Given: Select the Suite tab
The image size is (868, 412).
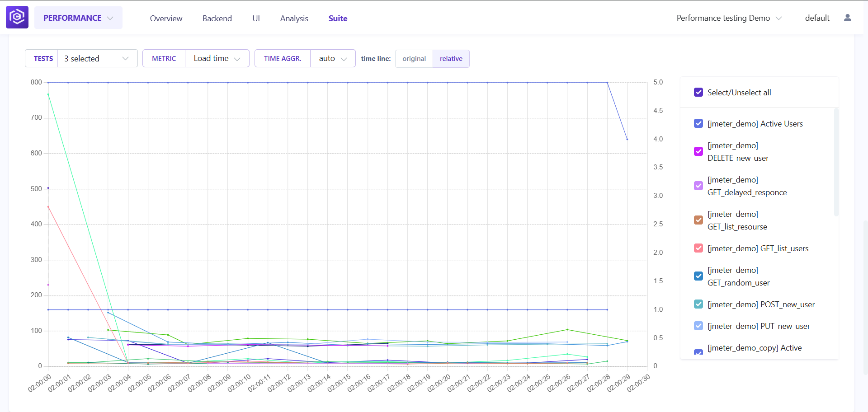Looking at the screenshot, I should pos(338,19).
